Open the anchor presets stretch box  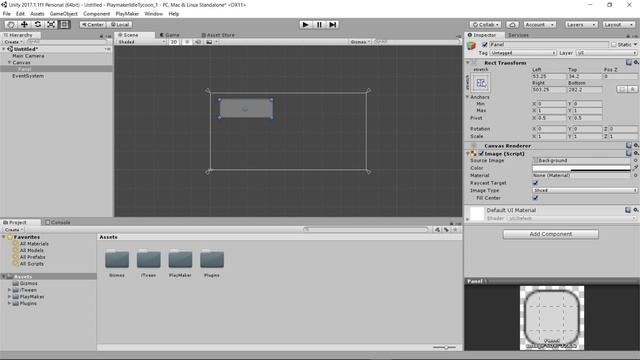(x=481, y=83)
